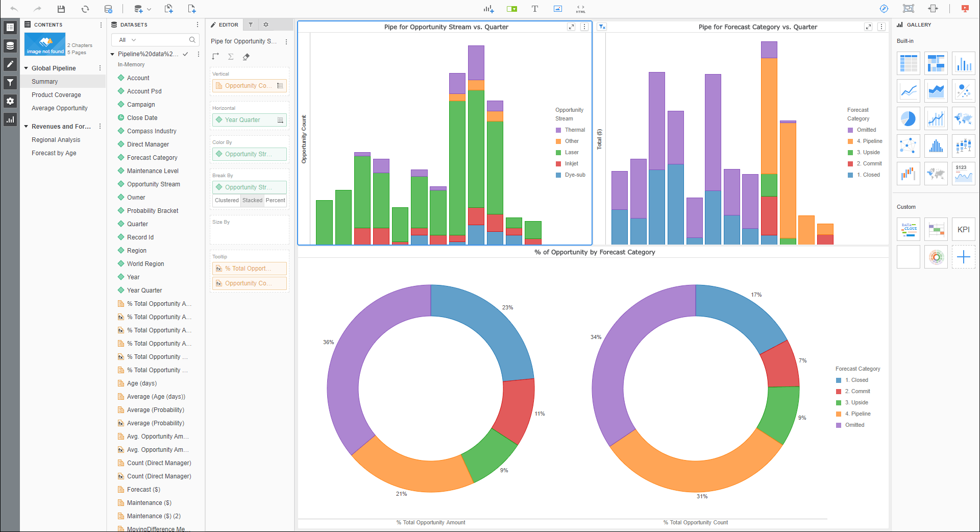
Task: Click the Filter icon in the left sidebar
Action: 10,82
